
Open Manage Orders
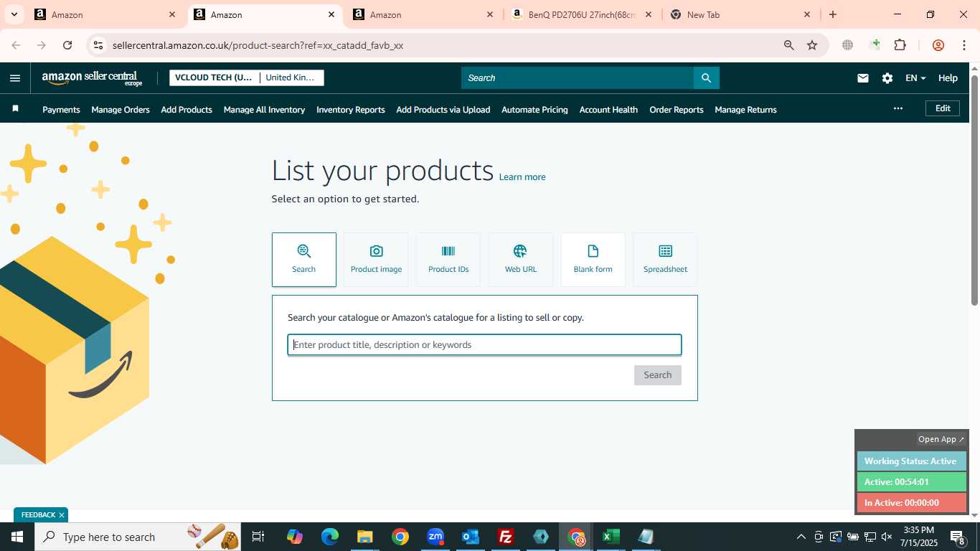pyautogui.click(x=121, y=110)
